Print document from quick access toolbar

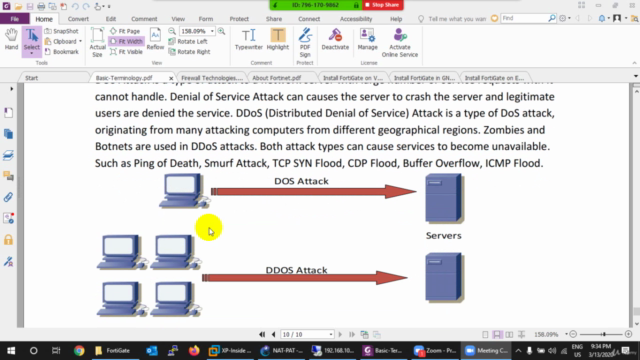(x=41, y=6)
